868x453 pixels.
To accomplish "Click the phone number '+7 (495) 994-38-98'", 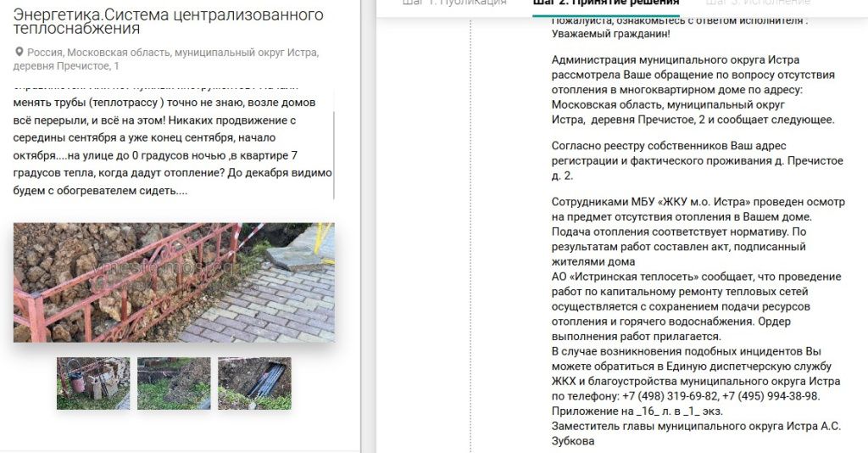I will pyautogui.click(x=771, y=396).
